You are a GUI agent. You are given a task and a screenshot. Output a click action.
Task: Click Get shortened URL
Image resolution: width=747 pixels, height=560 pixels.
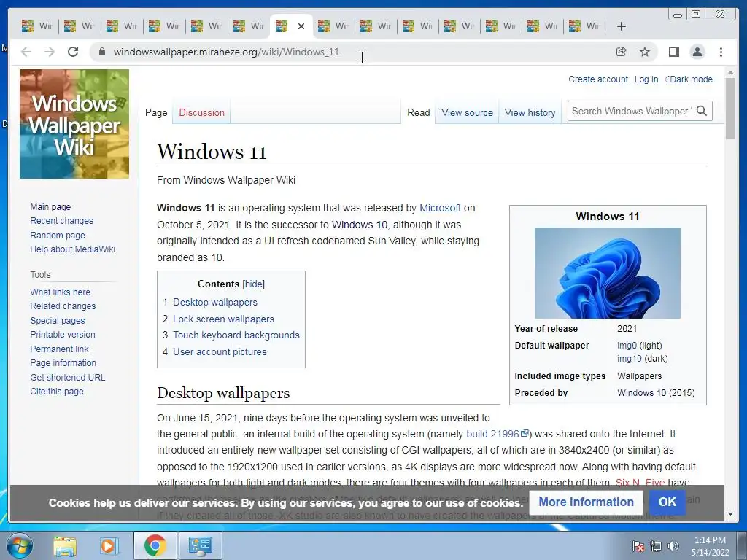(68, 378)
